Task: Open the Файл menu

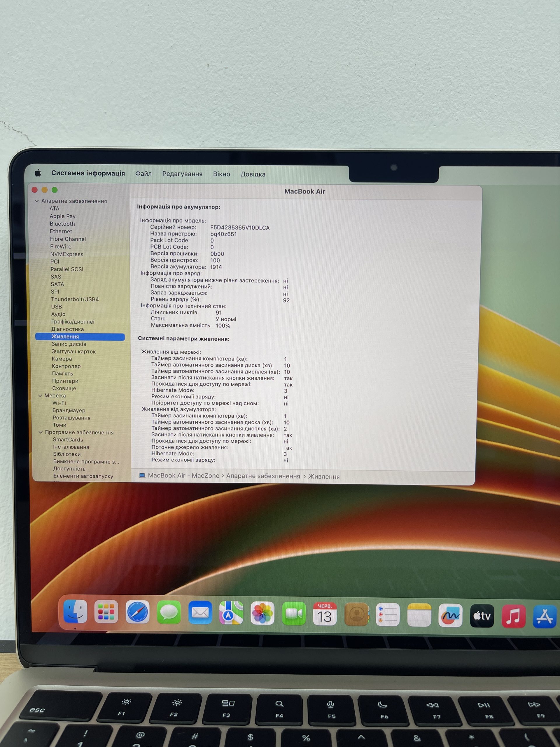Action: pos(143,174)
